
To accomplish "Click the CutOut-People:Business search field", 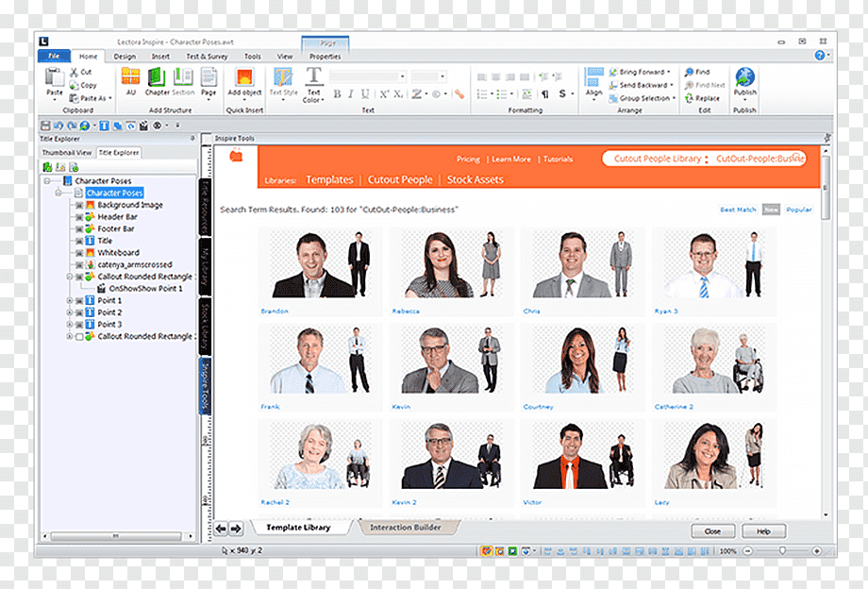I will point(759,159).
